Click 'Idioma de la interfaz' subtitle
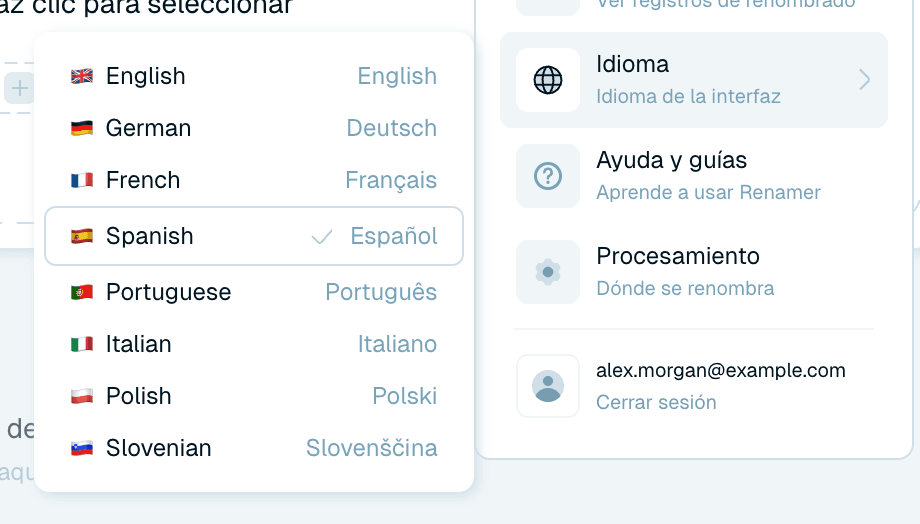This screenshot has width=920, height=524. (x=688, y=96)
